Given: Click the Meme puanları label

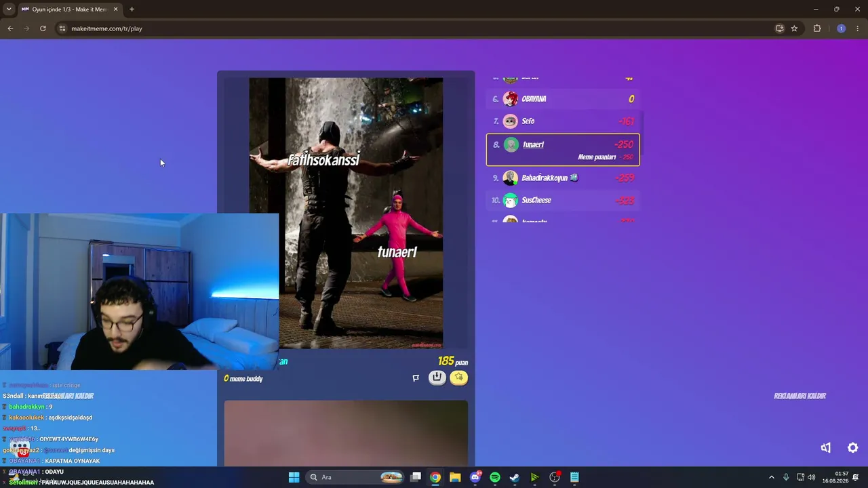Looking at the screenshot, I should [x=597, y=157].
